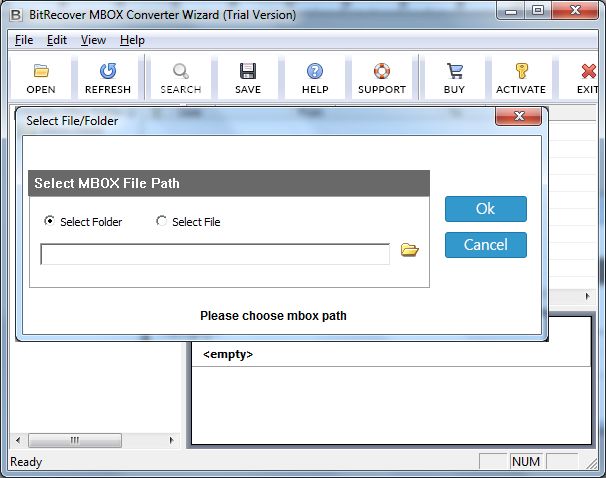
Task: Click the Ready status bar text
Action: (26, 461)
